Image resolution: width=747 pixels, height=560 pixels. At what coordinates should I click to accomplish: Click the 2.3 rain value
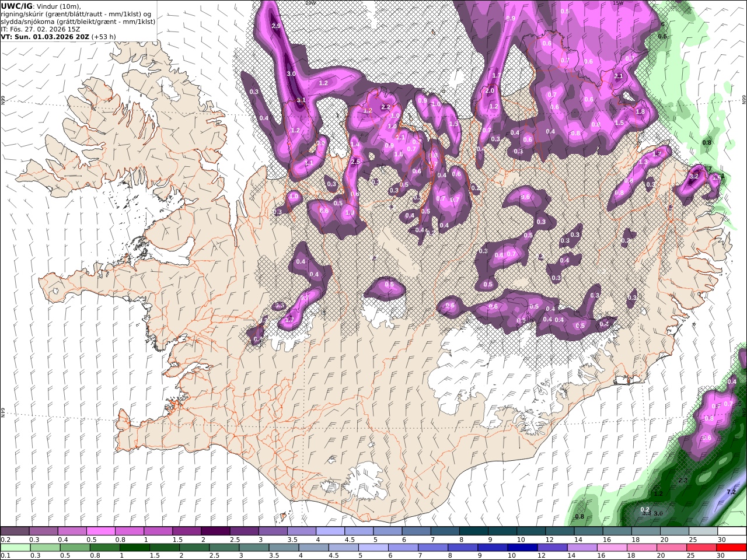click(x=683, y=480)
